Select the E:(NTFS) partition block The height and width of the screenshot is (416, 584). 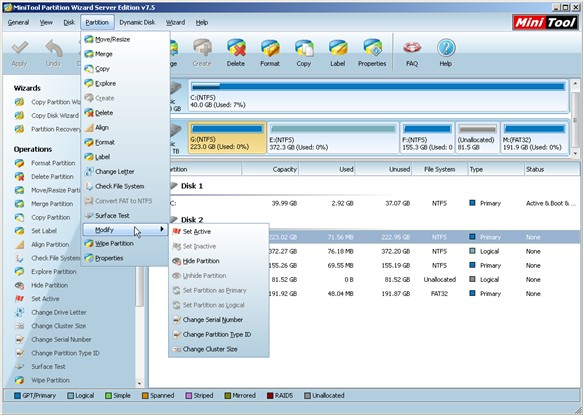click(x=333, y=137)
